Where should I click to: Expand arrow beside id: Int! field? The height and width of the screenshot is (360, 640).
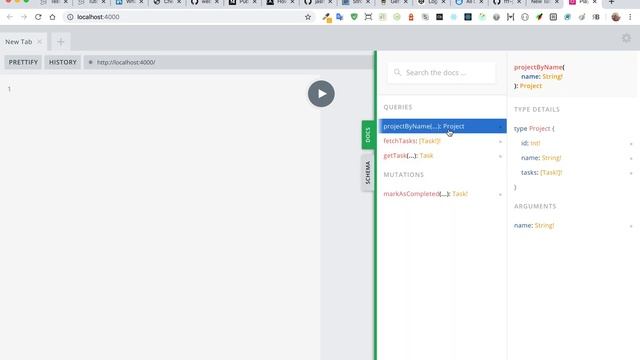click(x=631, y=144)
